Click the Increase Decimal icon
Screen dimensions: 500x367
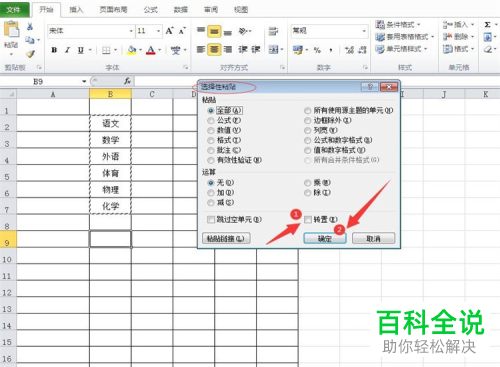coord(349,50)
